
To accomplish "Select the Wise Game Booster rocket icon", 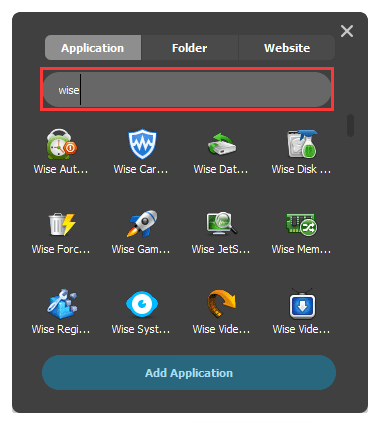I will tap(142, 224).
